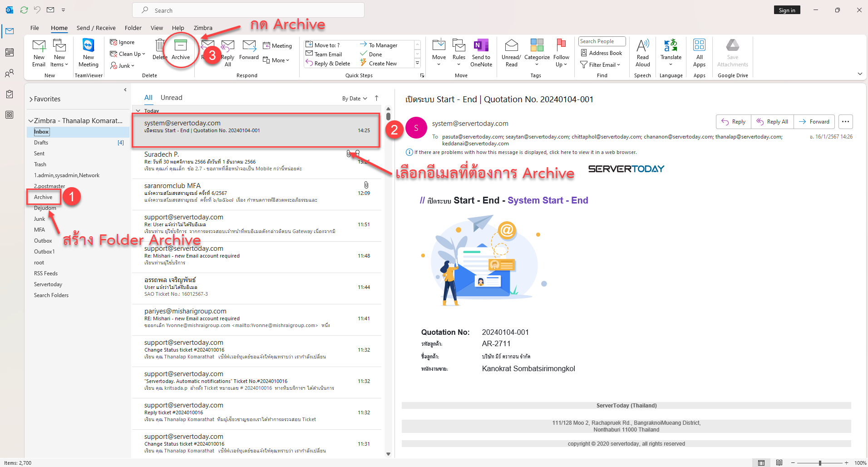Open the More Apps grid icon in sidebar
This screenshot has width=868, height=467.
click(9, 115)
